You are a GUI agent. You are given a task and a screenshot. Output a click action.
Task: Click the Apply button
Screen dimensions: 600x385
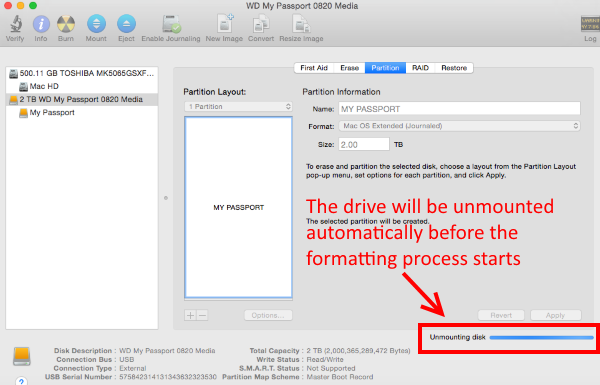click(556, 315)
